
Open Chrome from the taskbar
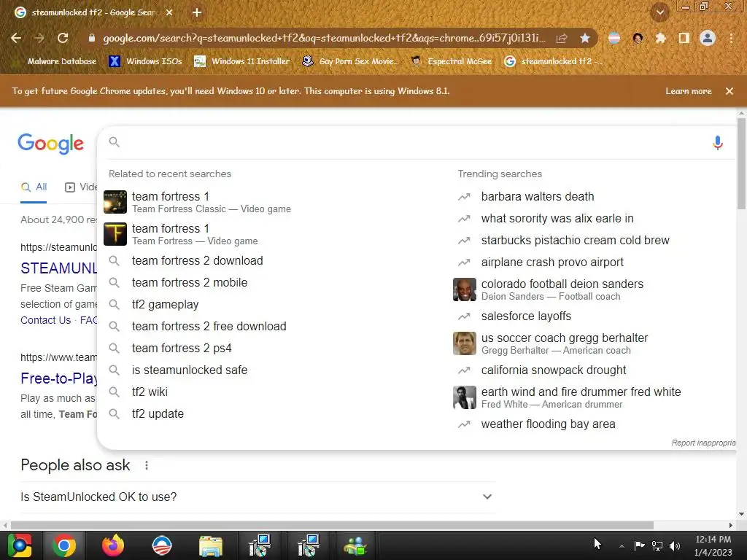(x=64, y=545)
